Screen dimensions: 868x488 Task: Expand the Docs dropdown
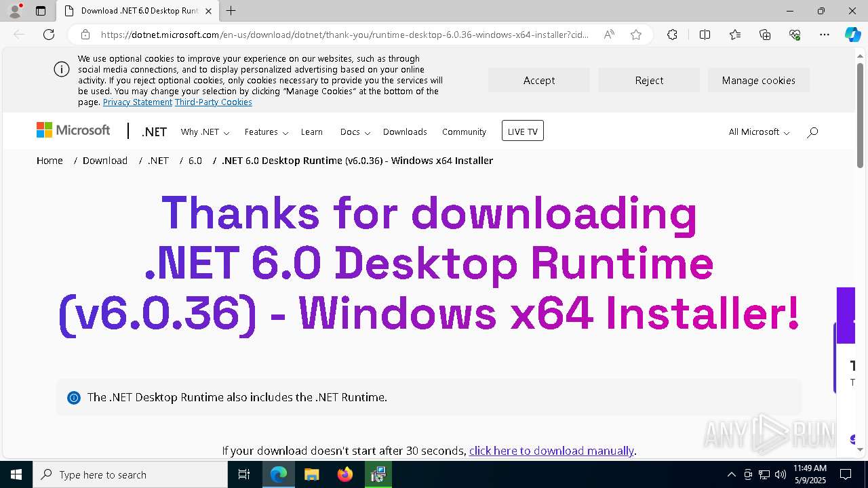pos(355,132)
